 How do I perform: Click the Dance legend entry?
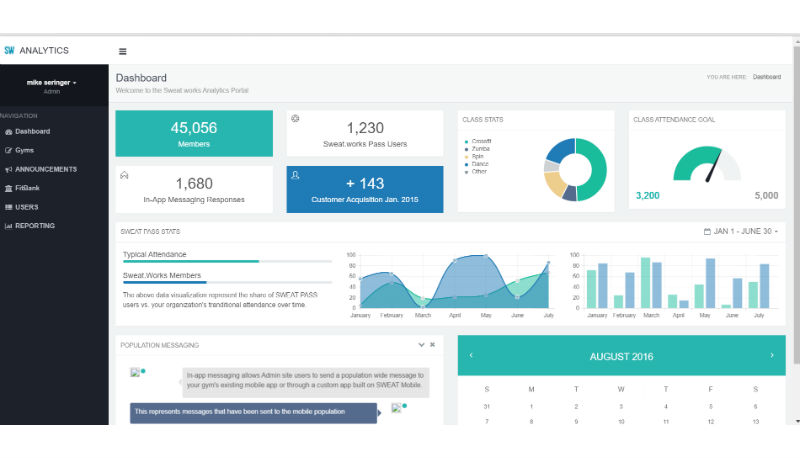[x=477, y=164]
